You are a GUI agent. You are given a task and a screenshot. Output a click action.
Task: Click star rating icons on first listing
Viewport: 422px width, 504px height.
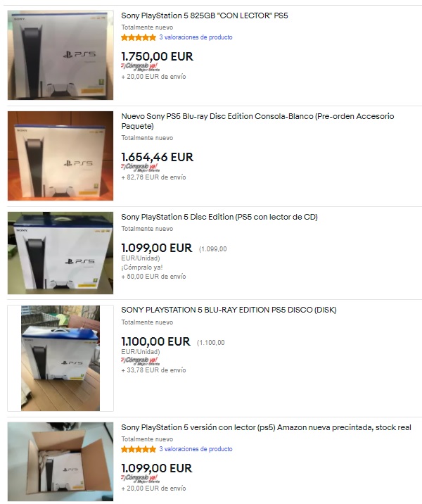click(x=139, y=37)
